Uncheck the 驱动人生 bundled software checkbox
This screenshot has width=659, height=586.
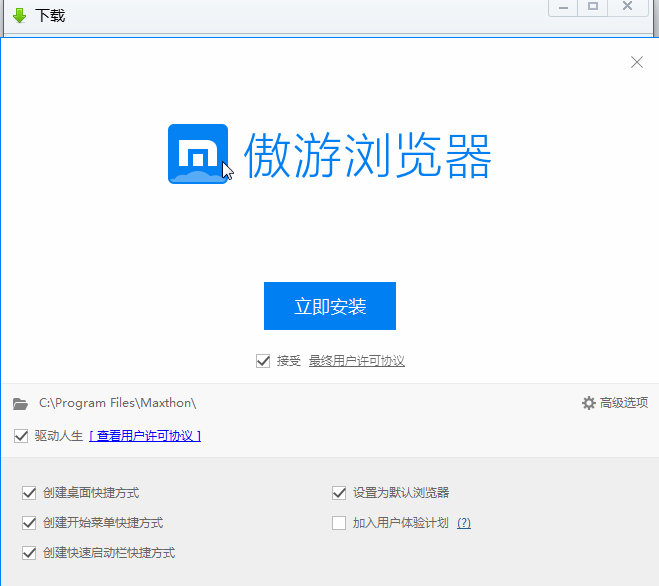coord(21,436)
